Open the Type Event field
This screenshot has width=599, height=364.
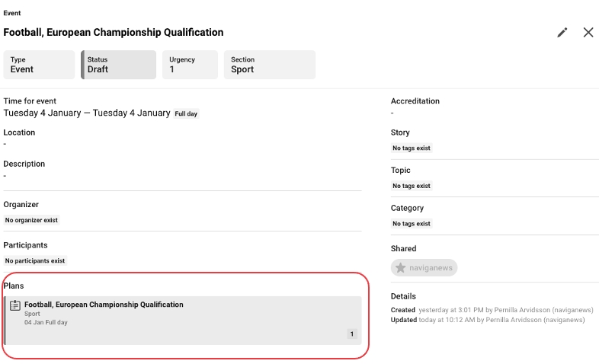(40, 65)
